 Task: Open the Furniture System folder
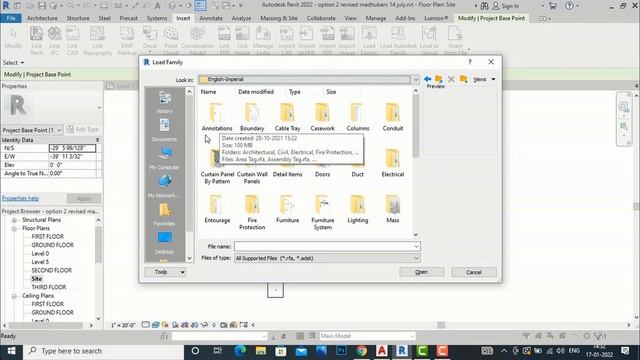(x=322, y=212)
